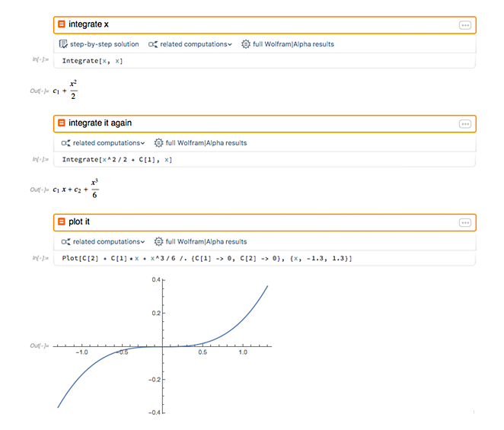Expand related computations under 'plot it'
The image size is (504, 430).
click(104, 241)
